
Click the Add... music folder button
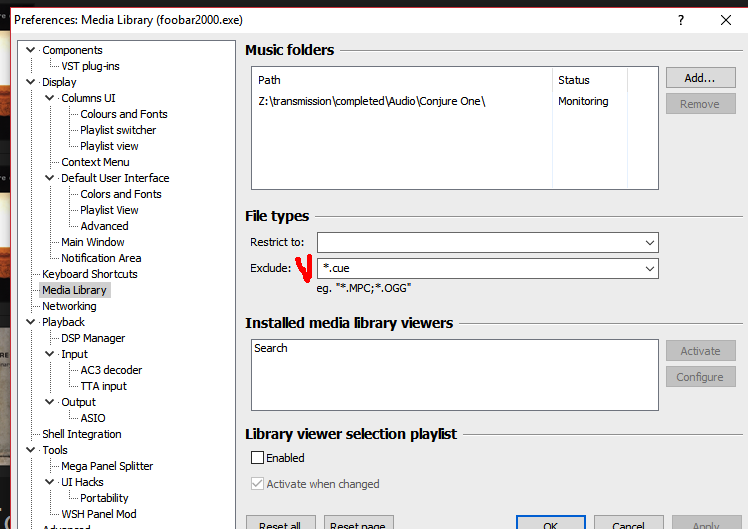(700, 78)
